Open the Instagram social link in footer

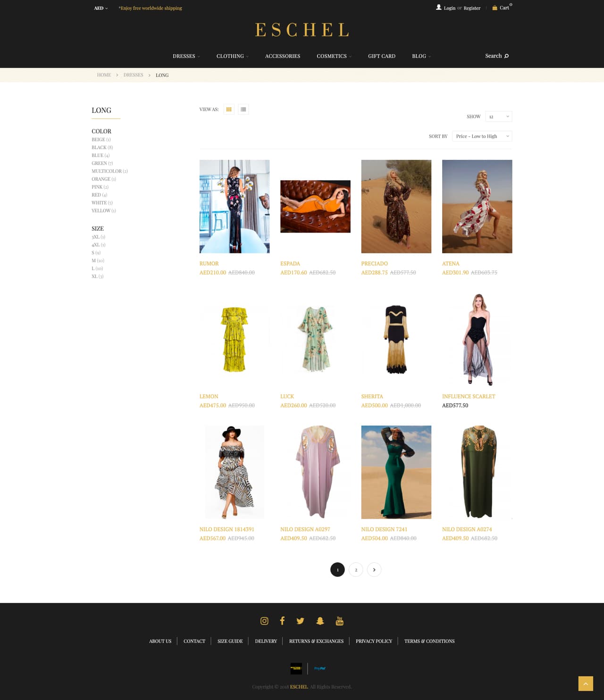[264, 621]
